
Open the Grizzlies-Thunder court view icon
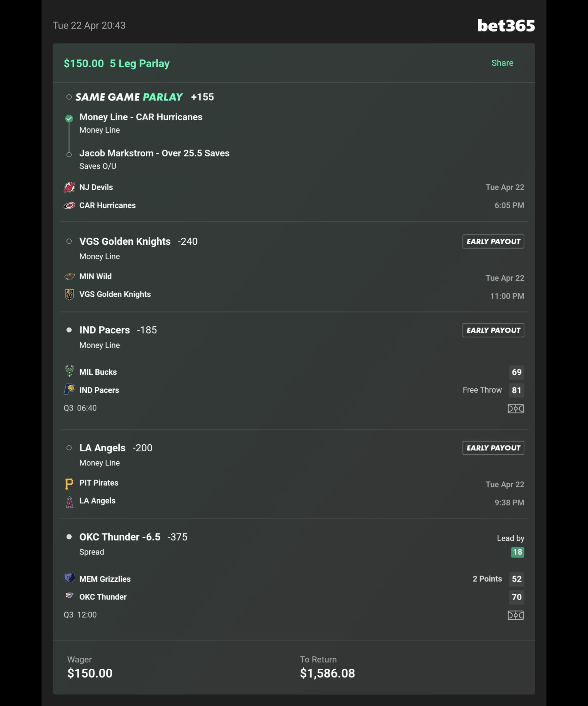click(x=515, y=615)
